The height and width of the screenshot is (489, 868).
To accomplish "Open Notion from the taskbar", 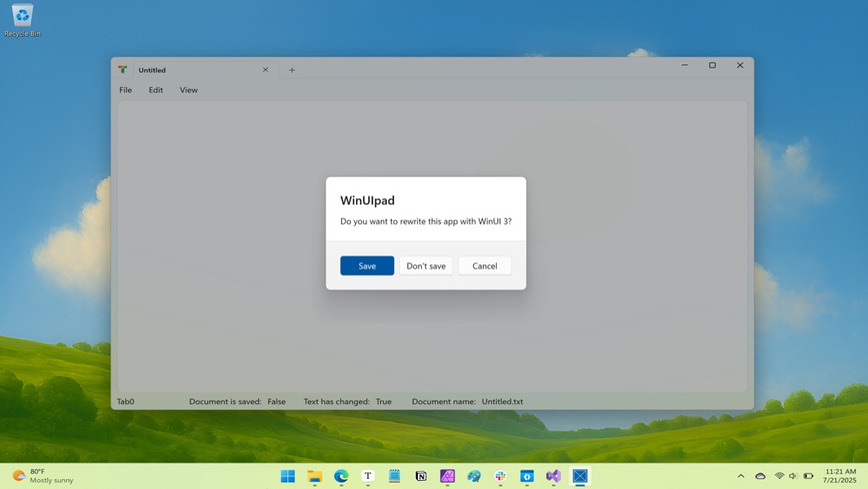I will [x=421, y=476].
